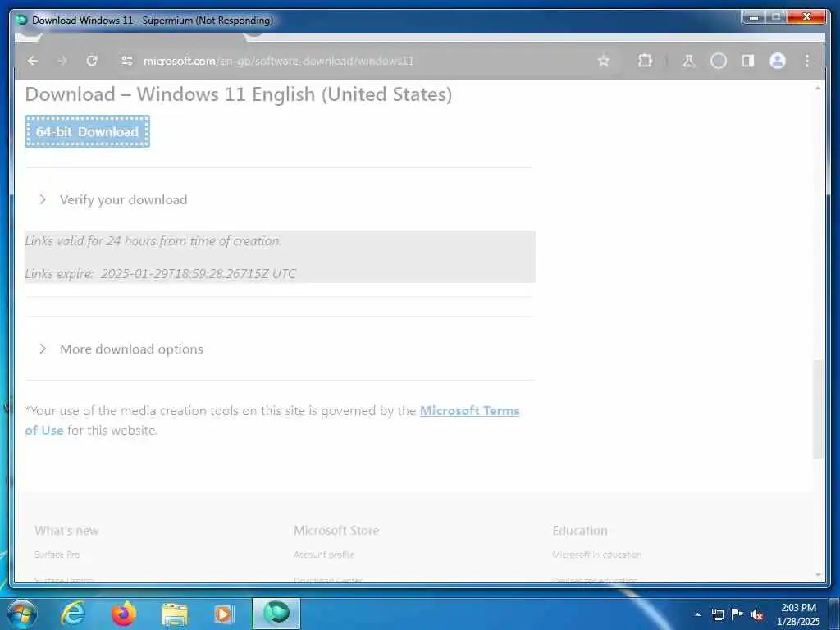Click the 'Education' footer heading

point(580,531)
